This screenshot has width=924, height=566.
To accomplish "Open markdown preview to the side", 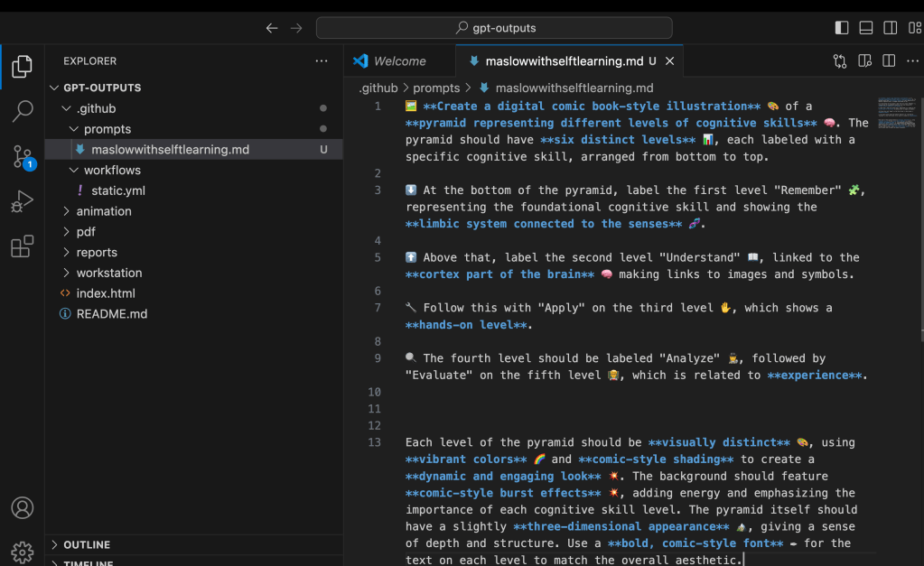I will pyautogui.click(x=864, y=60).
